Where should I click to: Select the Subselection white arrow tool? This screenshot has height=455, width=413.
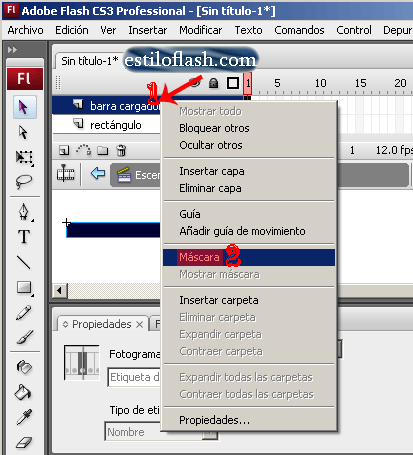[x=23, y=132]
